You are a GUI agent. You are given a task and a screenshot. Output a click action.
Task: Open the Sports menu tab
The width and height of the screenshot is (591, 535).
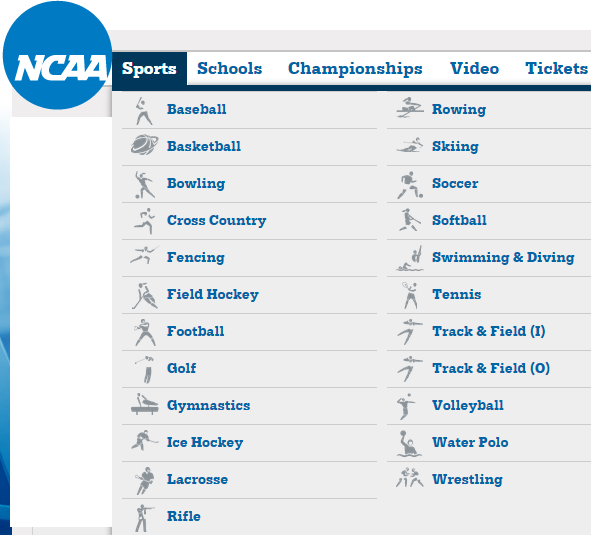(x=149, y=69)
